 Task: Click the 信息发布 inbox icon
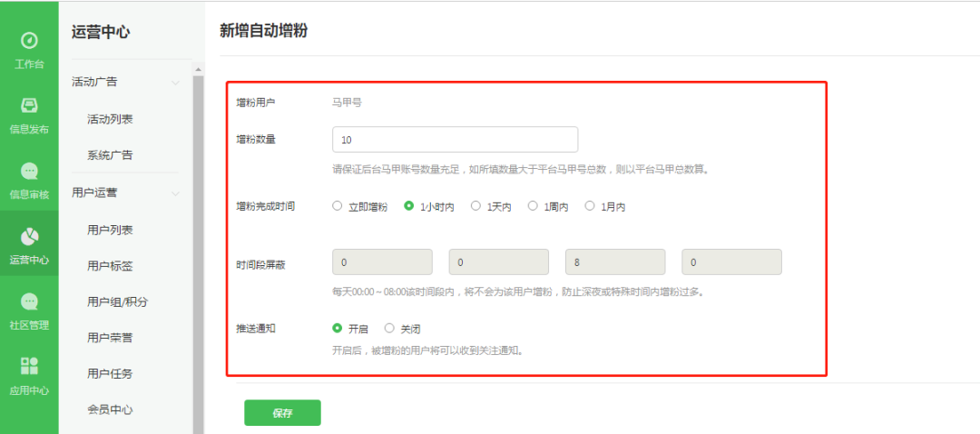click(x=29, y=105)
